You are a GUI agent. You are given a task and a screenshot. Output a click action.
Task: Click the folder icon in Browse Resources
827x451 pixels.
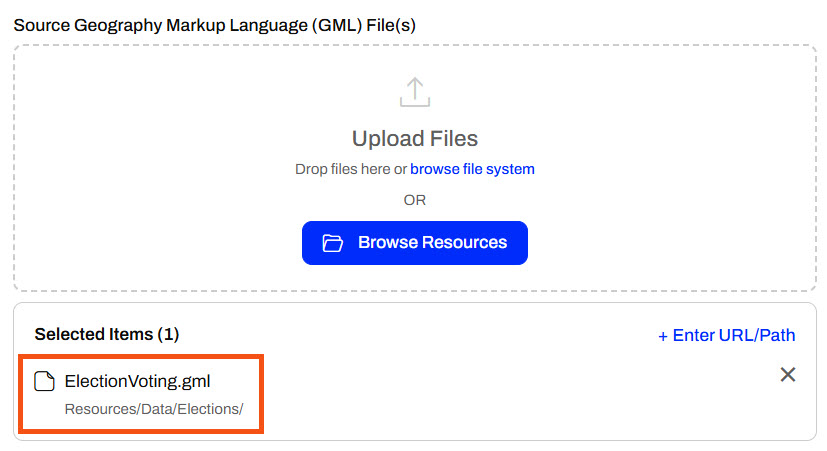tap(333, 243)
